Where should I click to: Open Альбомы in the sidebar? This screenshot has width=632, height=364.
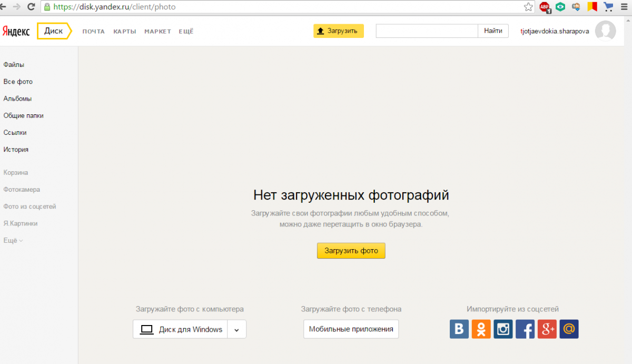17,99
